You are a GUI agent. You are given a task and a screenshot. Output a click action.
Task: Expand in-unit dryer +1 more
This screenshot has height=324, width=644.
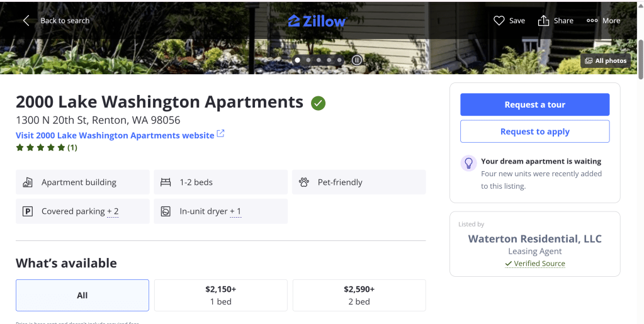click(x=235, y=211)
